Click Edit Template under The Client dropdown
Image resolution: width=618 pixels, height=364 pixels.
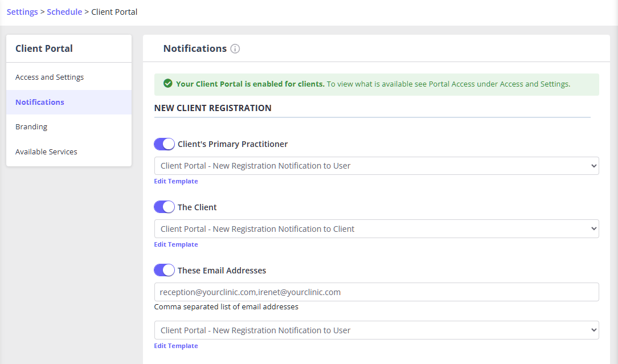click(176, 244)
